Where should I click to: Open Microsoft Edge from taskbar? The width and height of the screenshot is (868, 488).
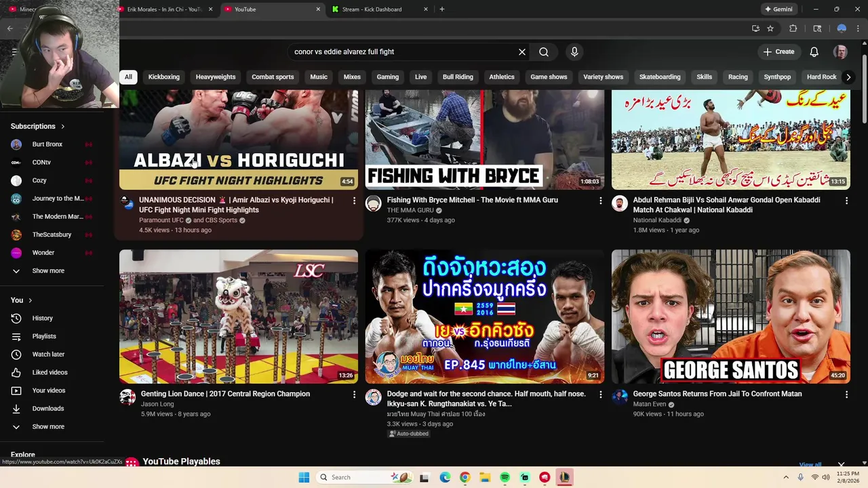point(445,477)
